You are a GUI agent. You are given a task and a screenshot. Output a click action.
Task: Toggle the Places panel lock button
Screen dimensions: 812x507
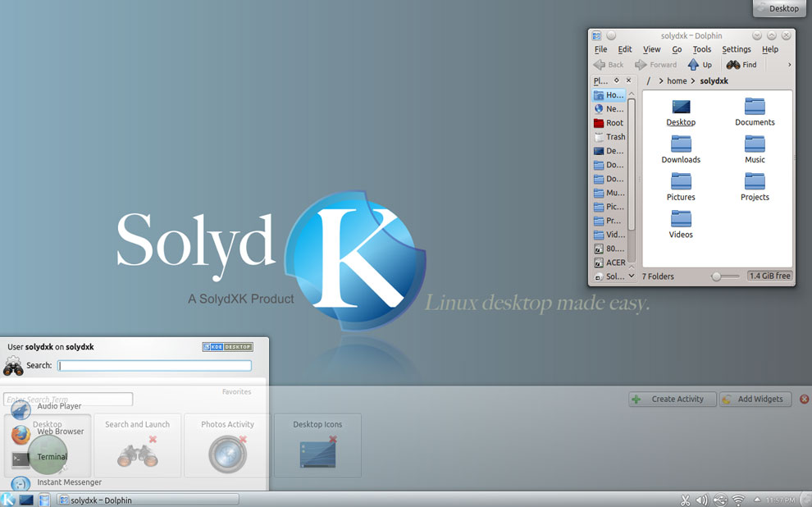[x=616, y=80]
